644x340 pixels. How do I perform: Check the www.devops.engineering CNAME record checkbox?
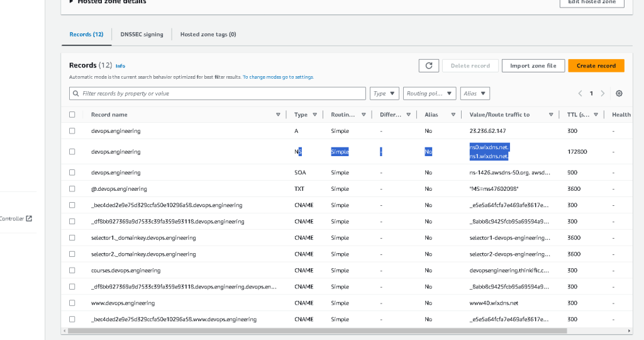tap(72, 303)
